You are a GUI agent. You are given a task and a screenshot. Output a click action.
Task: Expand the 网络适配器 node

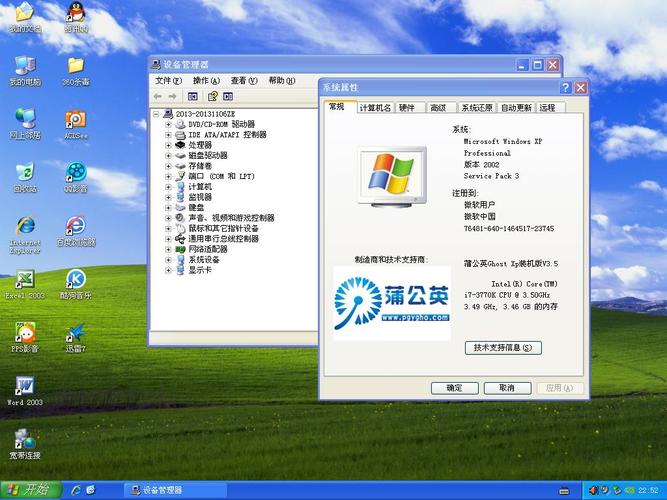click(168, 249)
